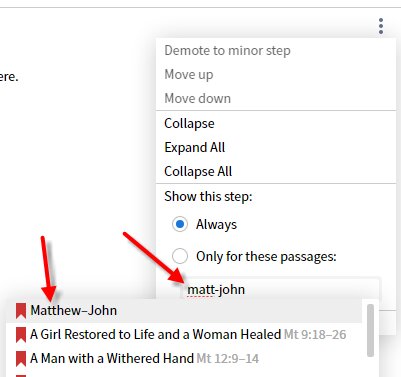
Task: Select the Always radio button
Action: [180, 224]
